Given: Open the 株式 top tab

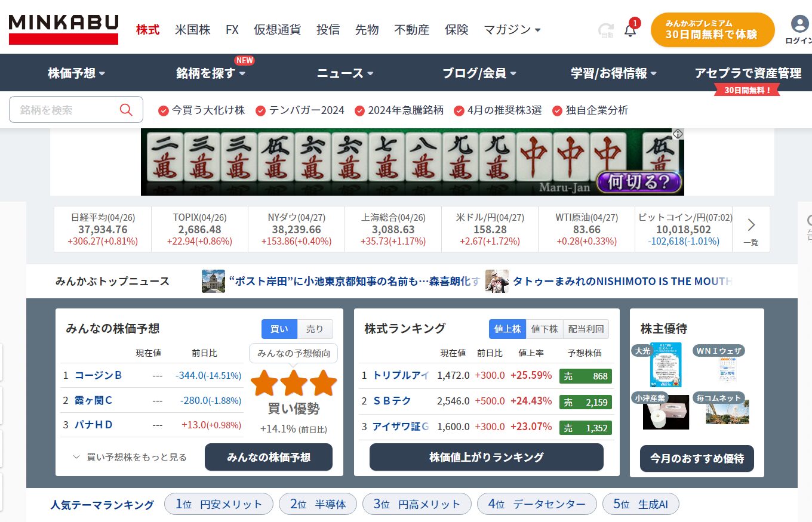Looking at the screenshot, I should (147, 29).
